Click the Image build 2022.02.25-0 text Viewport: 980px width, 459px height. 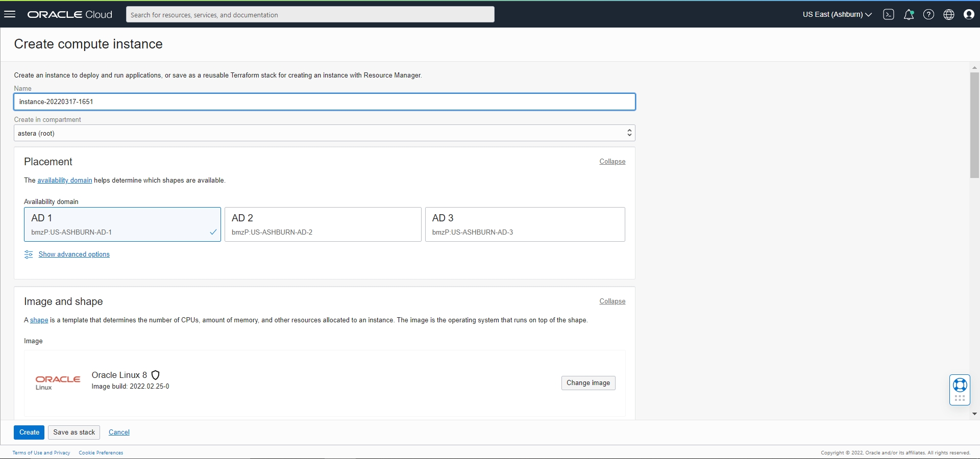131,387
